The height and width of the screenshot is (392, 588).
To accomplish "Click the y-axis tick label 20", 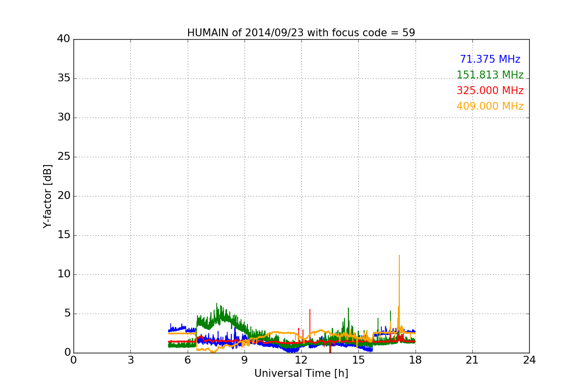I will [x=64, y=196].
